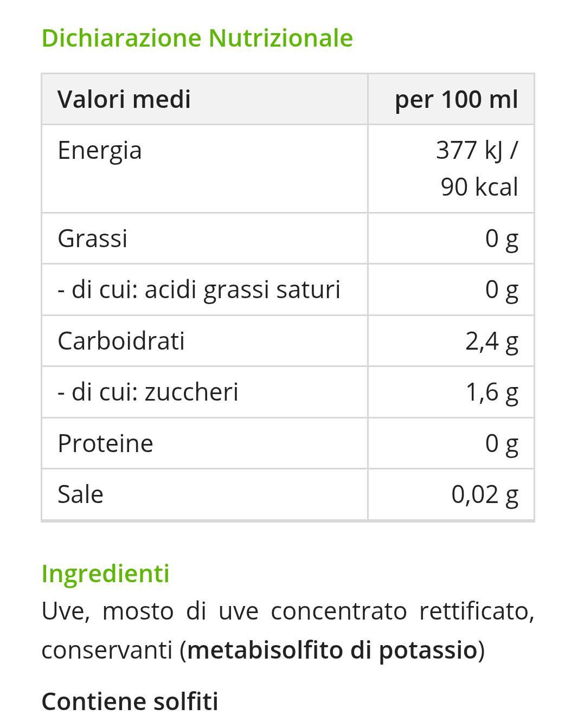571x728 pixels.
Task: Select the Energia row label
Action: (100, 151)
